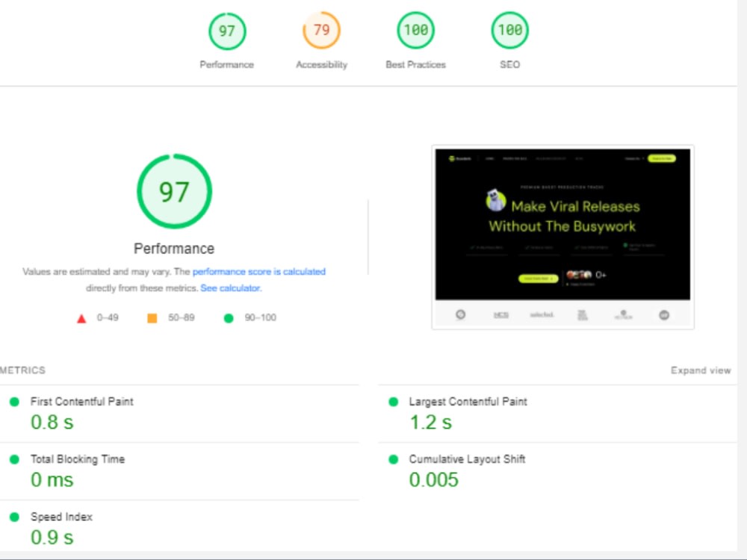Screen dimensions: 747x560
Task: Click the 50–89 legend range text
Action: [x=181, y=317]
